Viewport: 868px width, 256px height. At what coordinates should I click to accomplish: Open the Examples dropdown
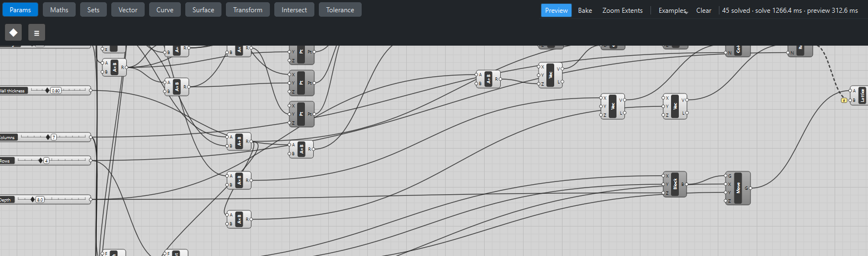[x=673, y=10]
